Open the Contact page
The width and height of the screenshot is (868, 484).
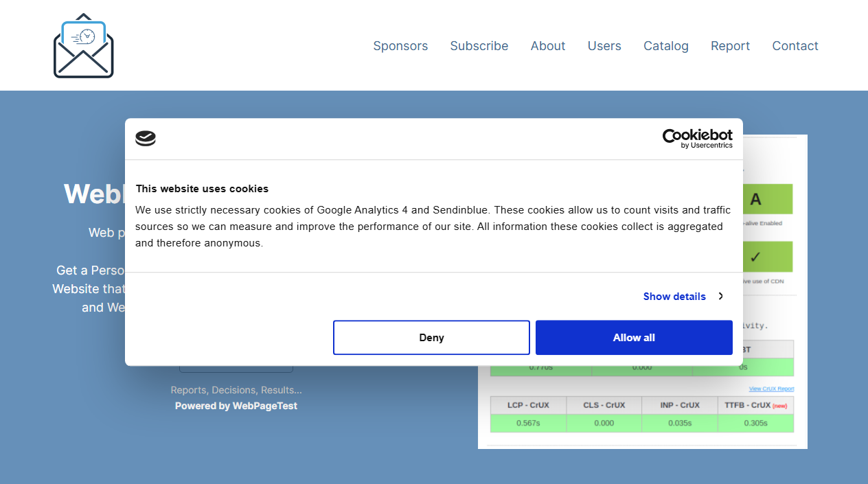click(795, 46)
